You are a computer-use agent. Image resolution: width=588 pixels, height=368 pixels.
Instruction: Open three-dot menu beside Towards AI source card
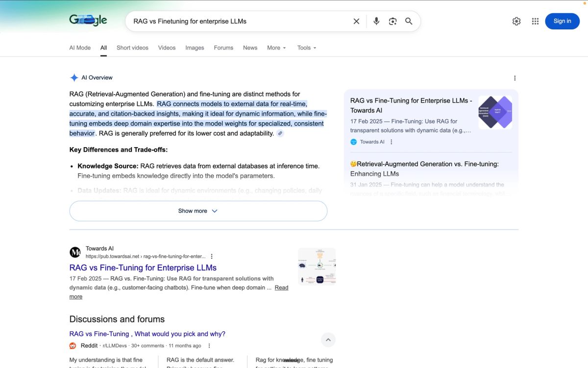tap(391, 142)
